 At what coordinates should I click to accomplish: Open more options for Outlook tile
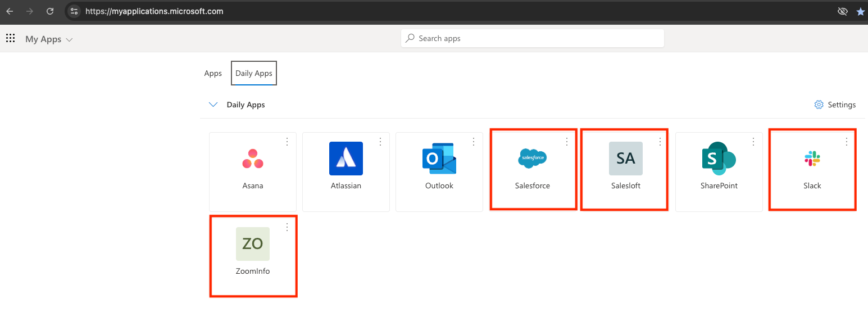pyautogui.click(x=474, y=142)
